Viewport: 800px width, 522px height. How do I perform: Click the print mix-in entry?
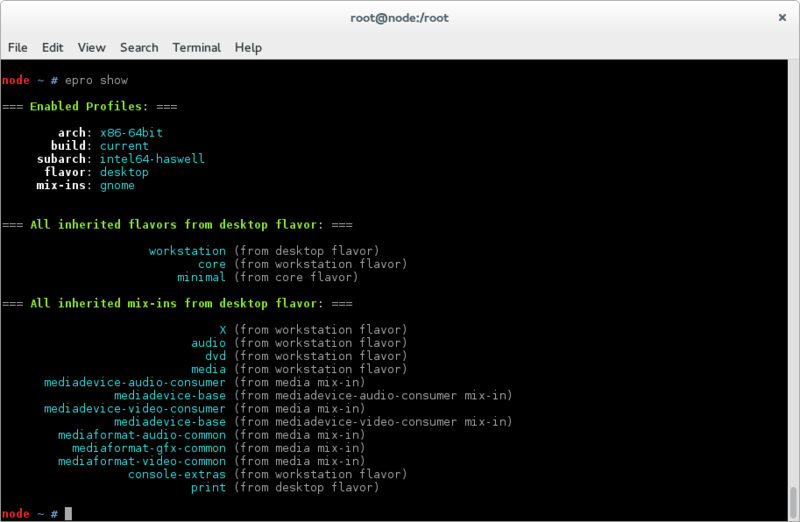tap(208, 487)
